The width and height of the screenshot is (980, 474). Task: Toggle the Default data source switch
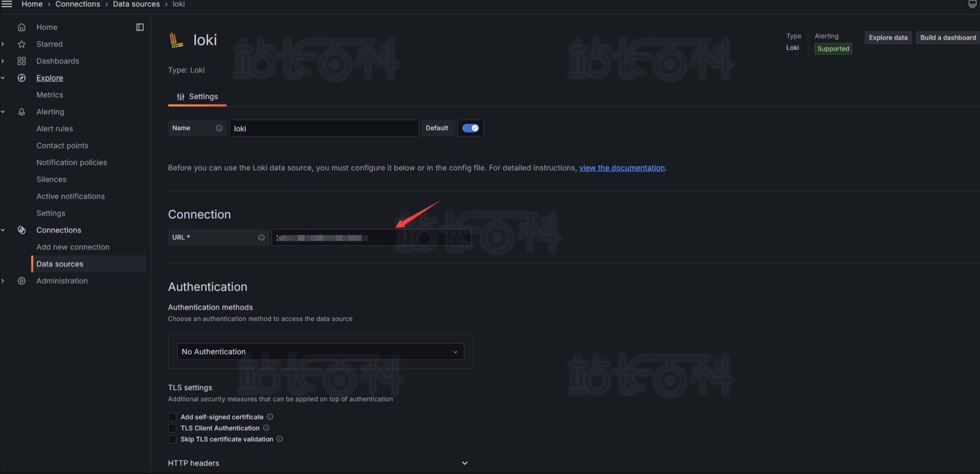click(471, 128)
